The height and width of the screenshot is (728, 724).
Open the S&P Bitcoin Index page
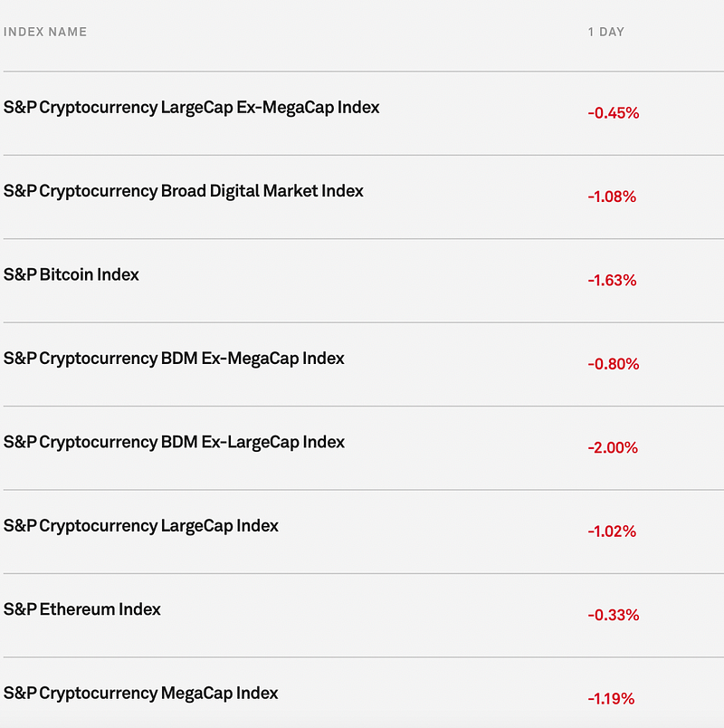click(71, 274)
